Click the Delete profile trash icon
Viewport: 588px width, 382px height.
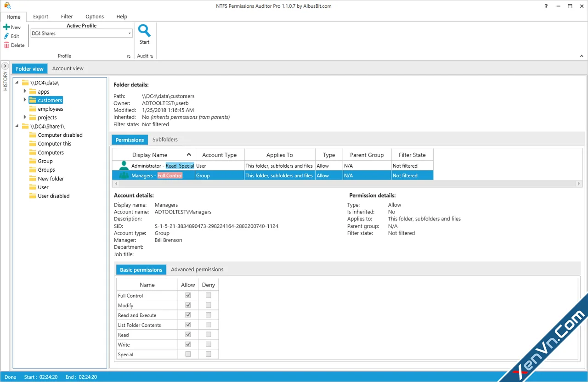6,45
